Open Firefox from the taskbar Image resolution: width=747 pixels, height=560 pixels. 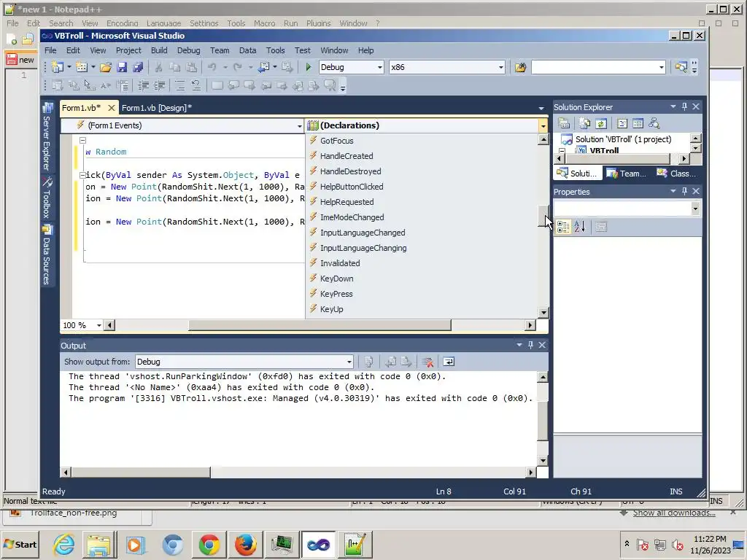[246, 545]
